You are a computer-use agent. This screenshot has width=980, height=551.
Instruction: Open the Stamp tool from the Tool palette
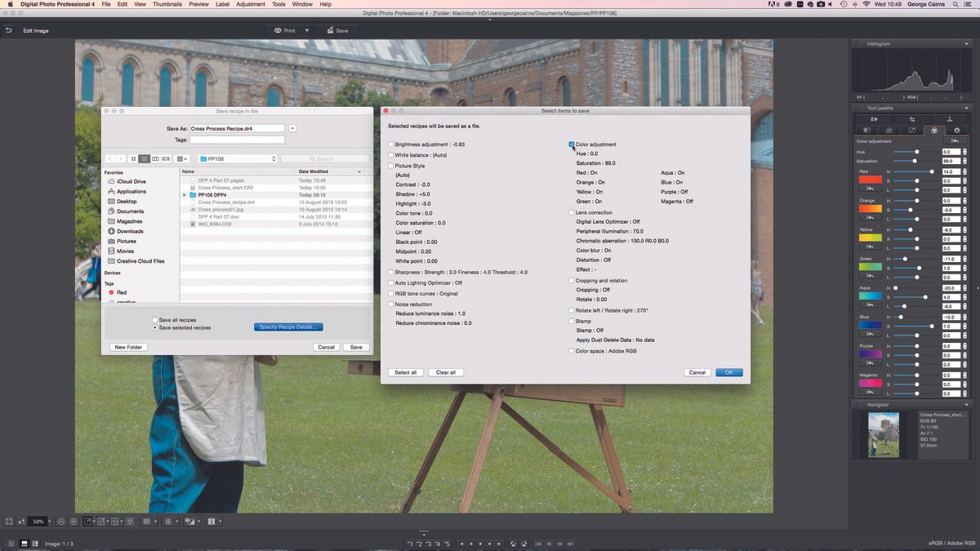click(x=951, y=119)
